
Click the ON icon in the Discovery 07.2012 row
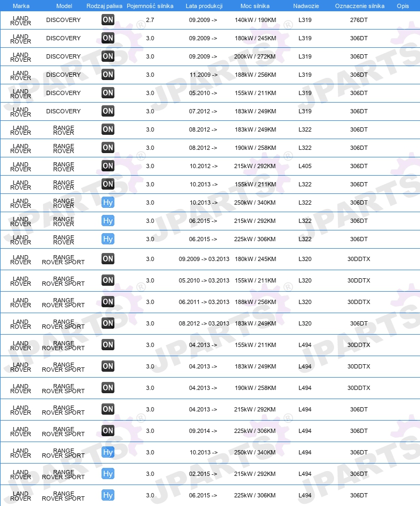coord(108,111)
